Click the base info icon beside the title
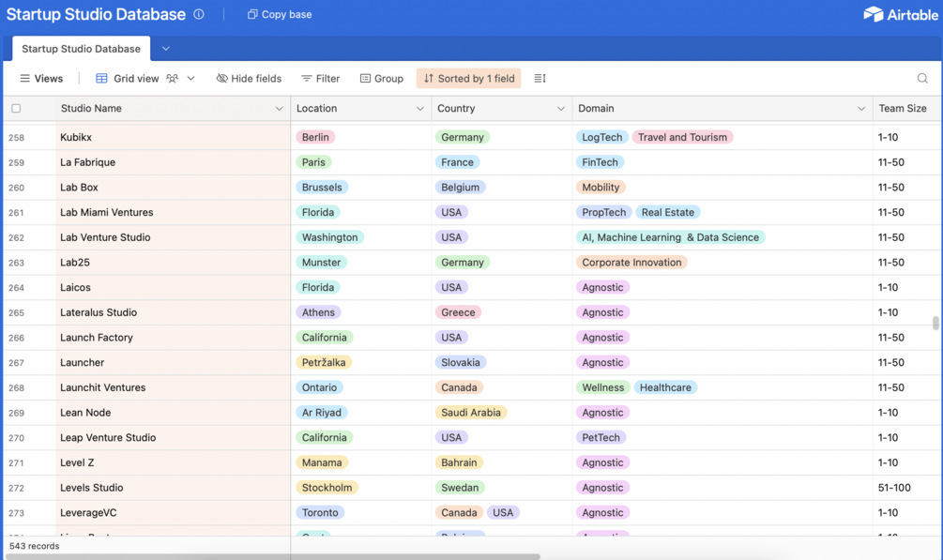The height and width of the screenshot is (560, 943). 199,14
